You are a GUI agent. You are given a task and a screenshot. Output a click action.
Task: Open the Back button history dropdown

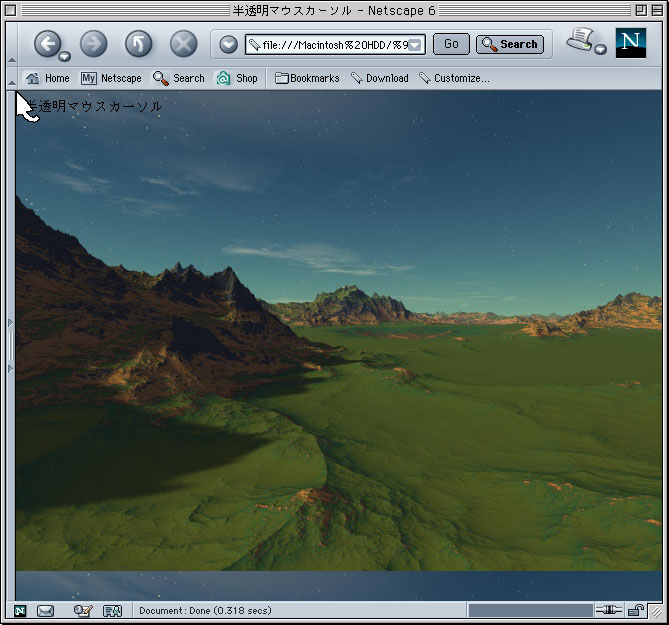(64, 56)
